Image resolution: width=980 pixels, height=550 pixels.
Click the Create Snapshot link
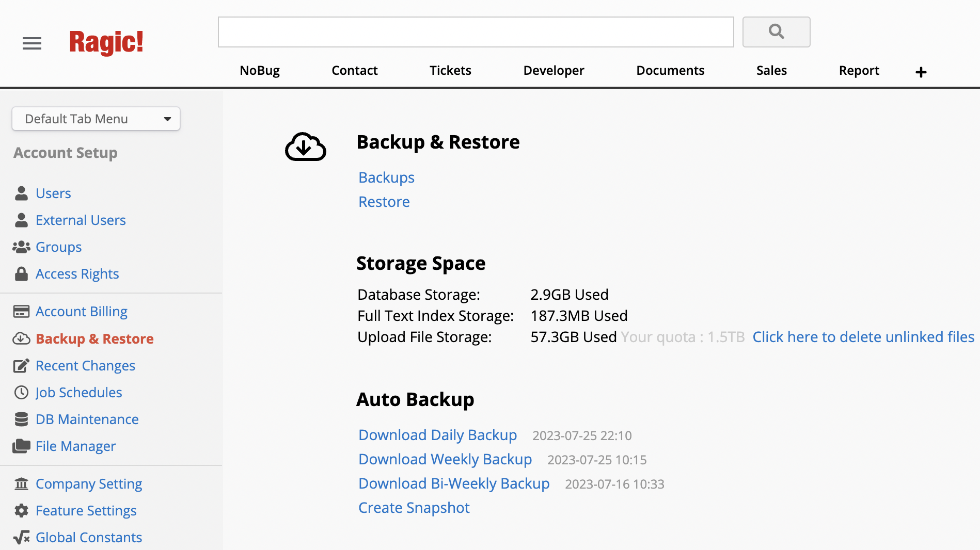pos(414,508)
